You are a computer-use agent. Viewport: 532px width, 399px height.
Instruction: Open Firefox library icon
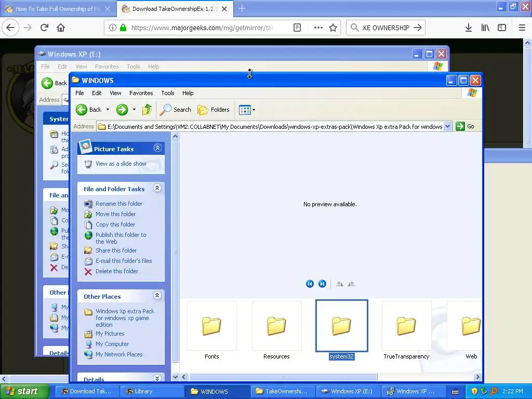pos(485,28)
